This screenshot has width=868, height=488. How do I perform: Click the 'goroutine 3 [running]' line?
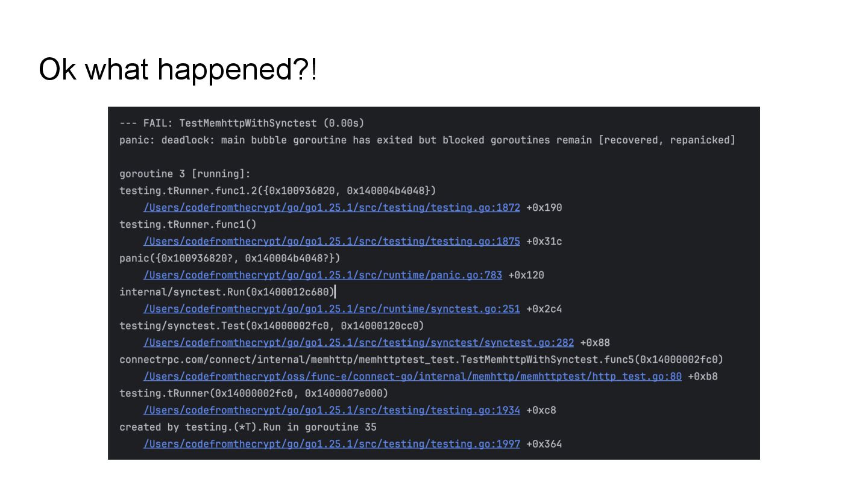tap(185, 174)
